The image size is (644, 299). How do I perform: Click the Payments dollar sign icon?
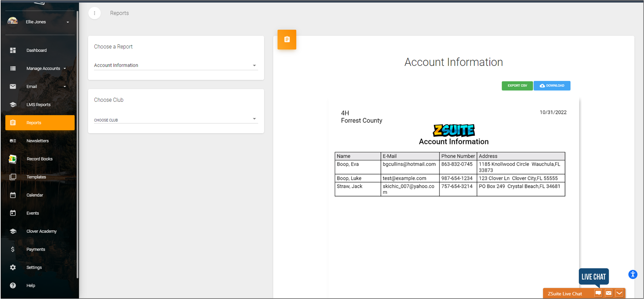pos(13,249)
